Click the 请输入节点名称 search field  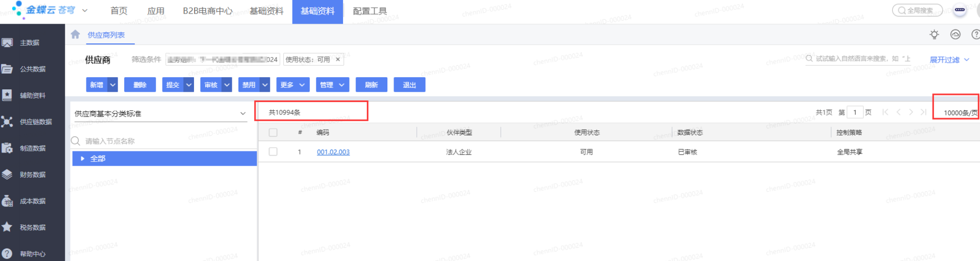(x=162, y=141)
